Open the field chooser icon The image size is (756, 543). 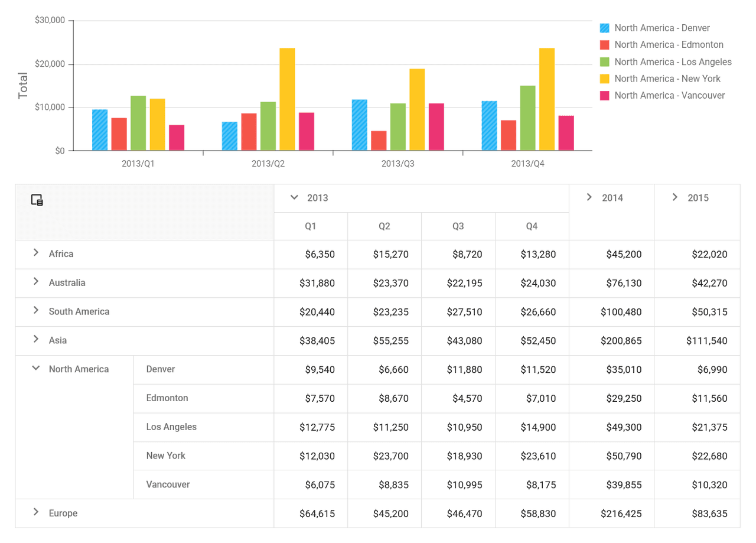point(37,200)
